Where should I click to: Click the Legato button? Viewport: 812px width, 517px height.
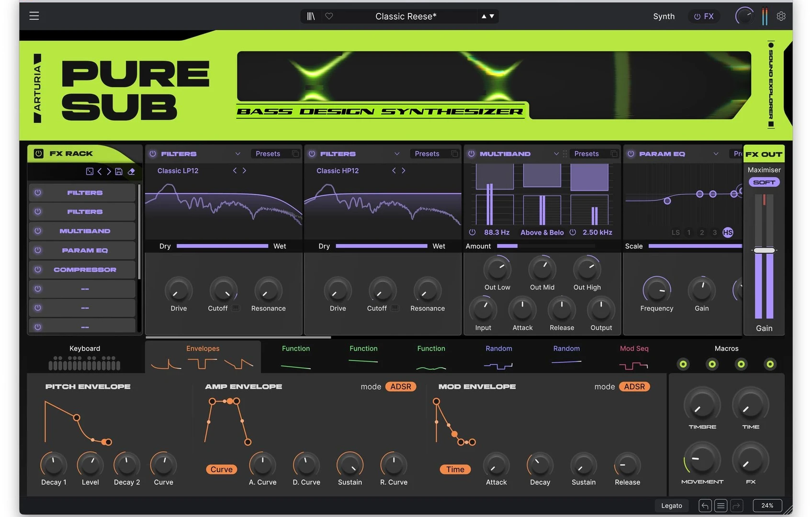pyautogui.click(x=672, y=506)
